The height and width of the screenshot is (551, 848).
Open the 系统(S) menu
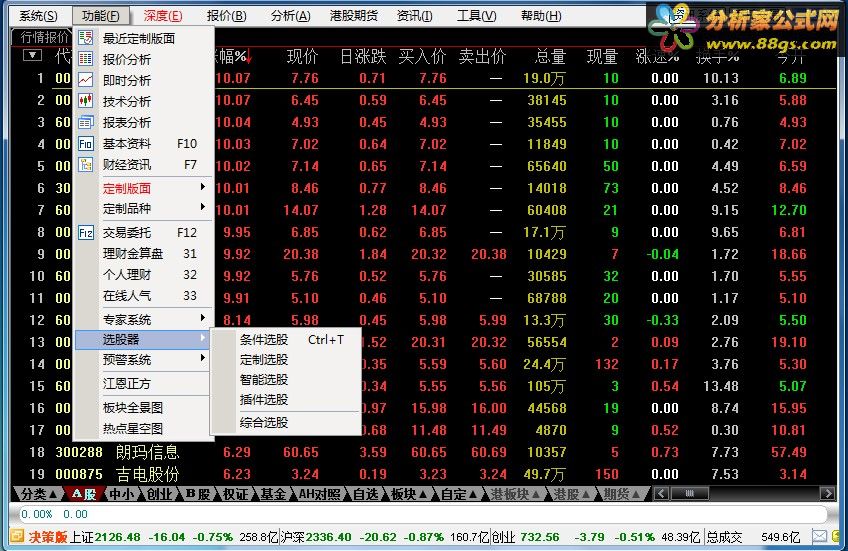click(x=38, y=16)
